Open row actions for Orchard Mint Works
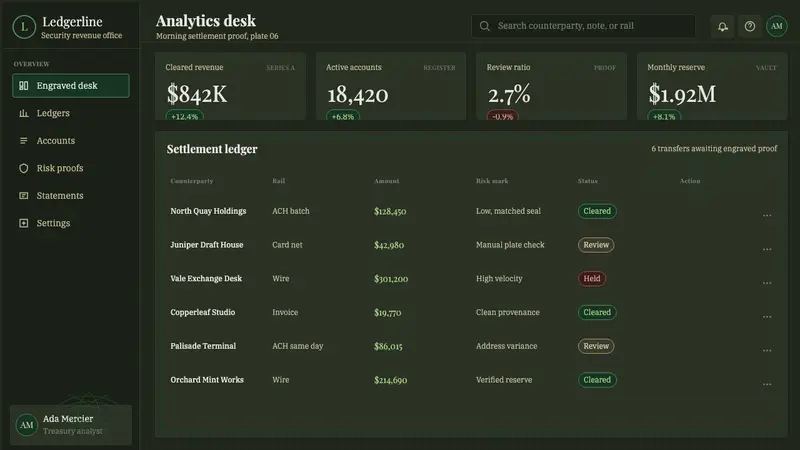800x450 pixels. pos(767,384)
